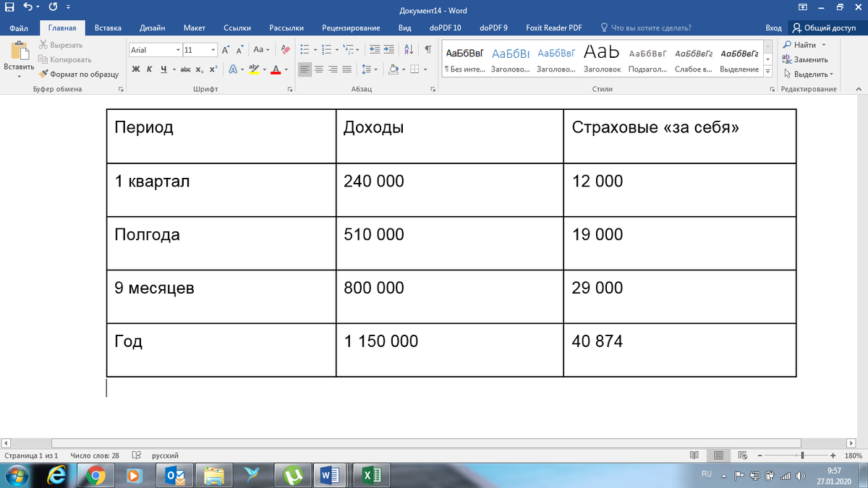868x488 pixels.
Task: Click the Вход sign-in link
Action: pos(773,27)
